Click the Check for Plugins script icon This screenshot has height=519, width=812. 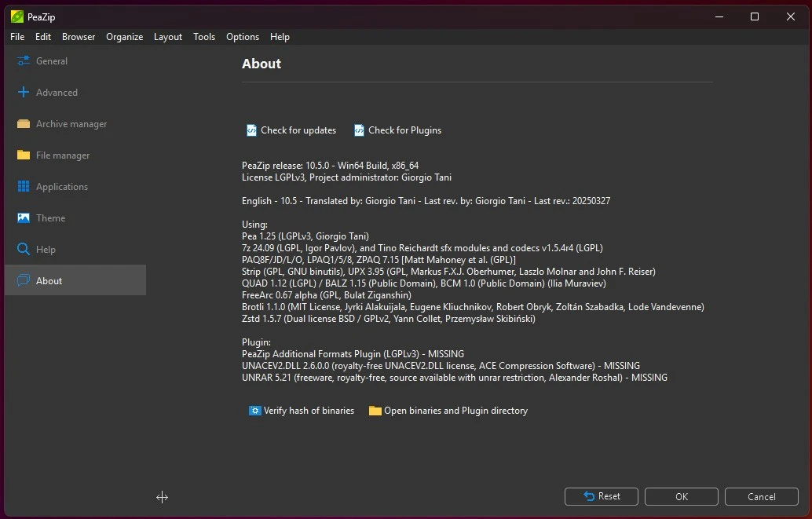[359, 130]
